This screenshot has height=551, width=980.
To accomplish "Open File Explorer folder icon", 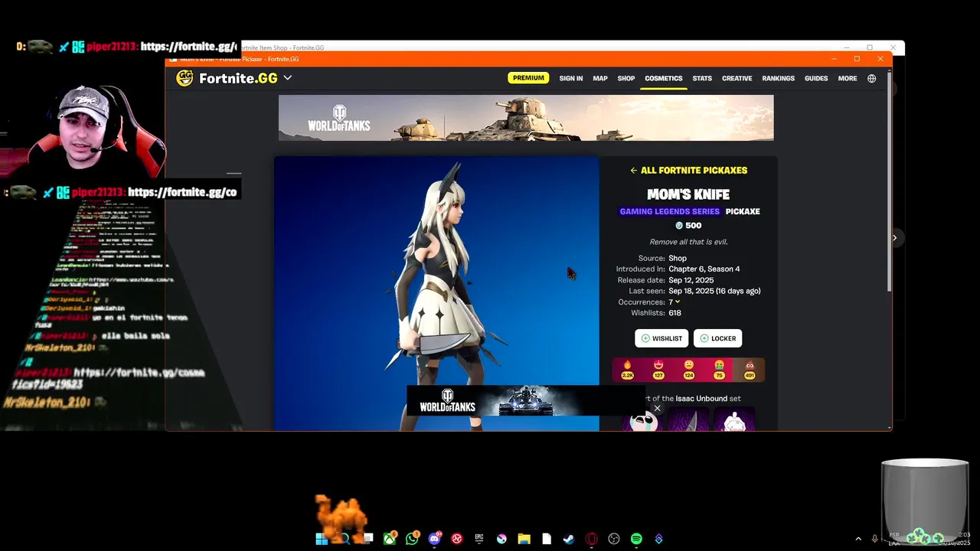I will tap(524, 539).
